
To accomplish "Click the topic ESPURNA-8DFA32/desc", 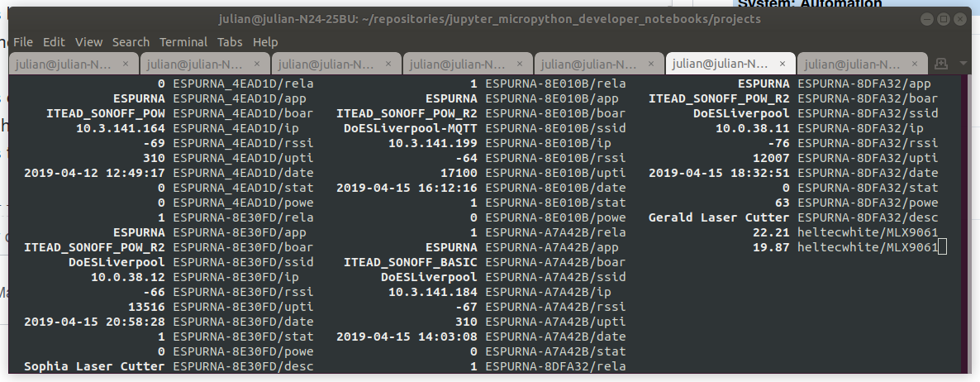I will point(868,217).
